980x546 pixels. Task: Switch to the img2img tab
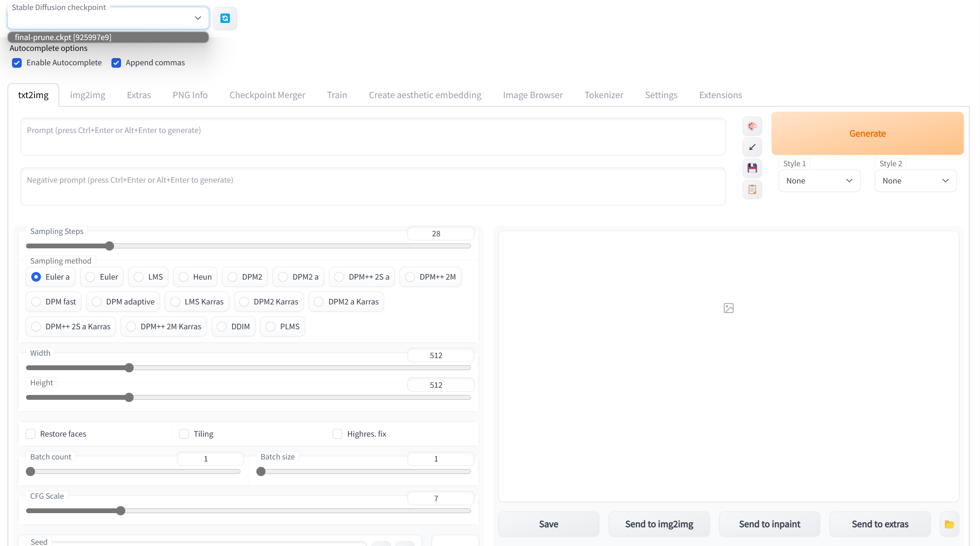pyautogui.click(x=87, y=95)
